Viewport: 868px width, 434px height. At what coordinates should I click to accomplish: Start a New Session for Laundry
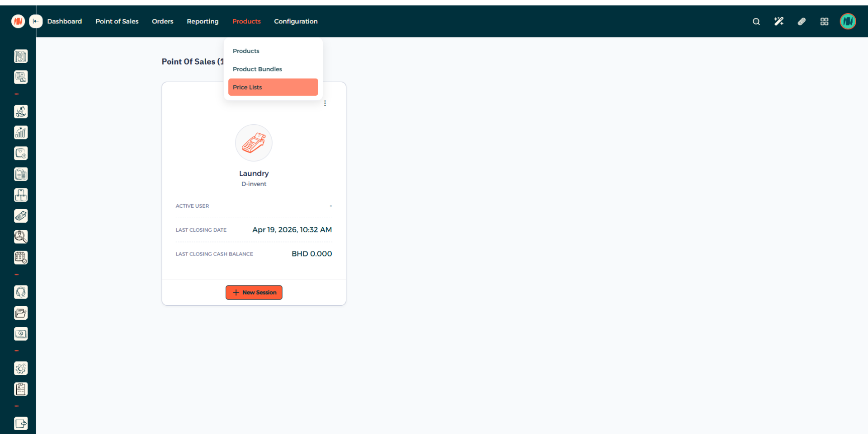click(x=254, y=293)
